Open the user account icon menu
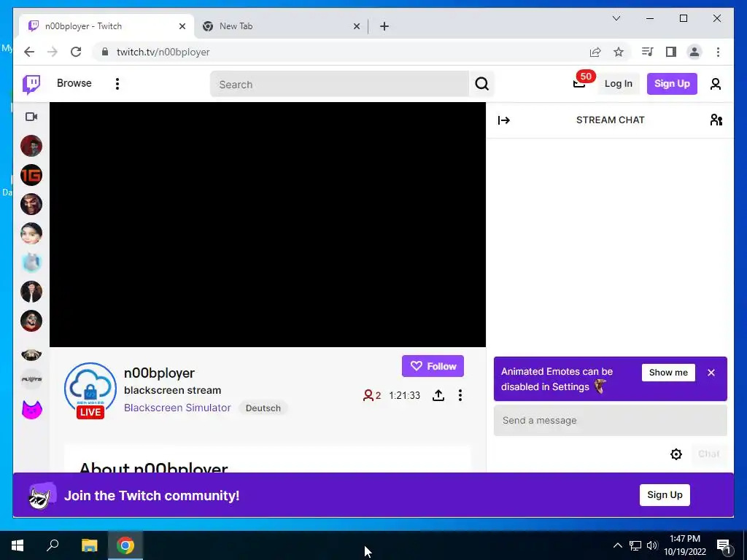This screenshot has width=747, height=560. pos(715,85)
